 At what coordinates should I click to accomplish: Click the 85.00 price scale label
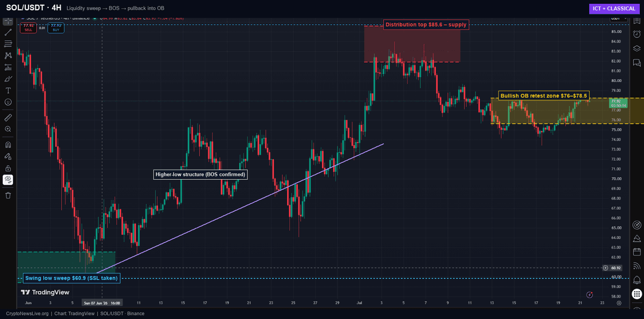pyautogui.click(x=616, y=31)
